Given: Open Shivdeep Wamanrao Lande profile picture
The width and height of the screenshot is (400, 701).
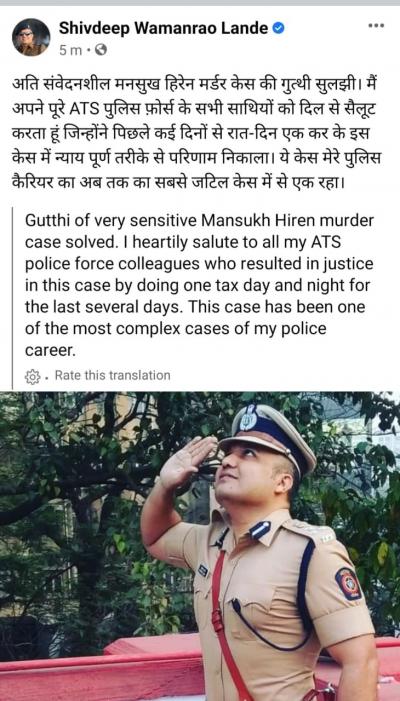Looking at the screenshot, I should click(31, 37).
